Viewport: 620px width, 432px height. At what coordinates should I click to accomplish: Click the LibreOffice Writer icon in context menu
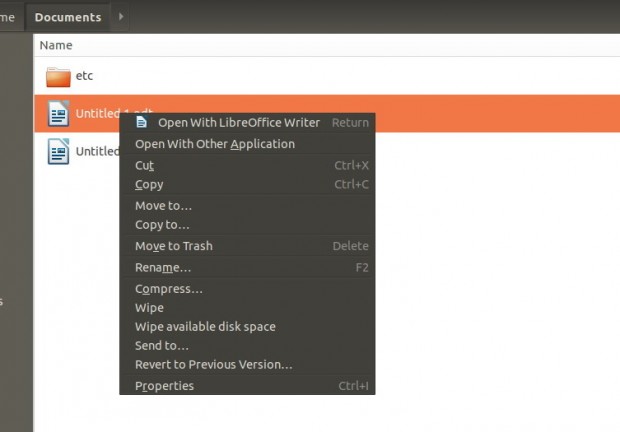[142, 122]
